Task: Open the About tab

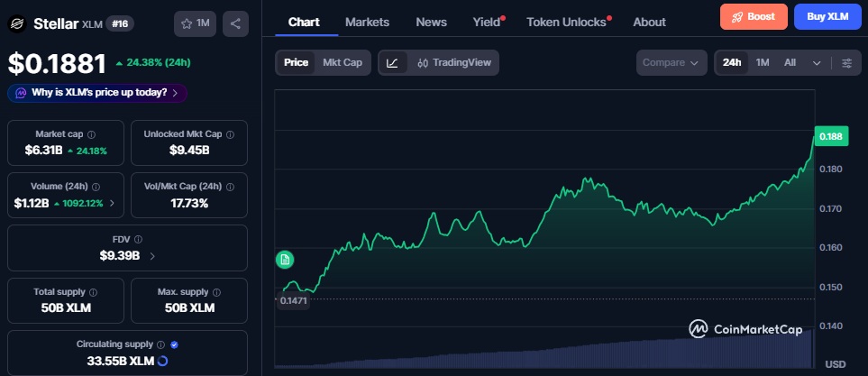Action: pyautogui.click(x=649, y=23)
